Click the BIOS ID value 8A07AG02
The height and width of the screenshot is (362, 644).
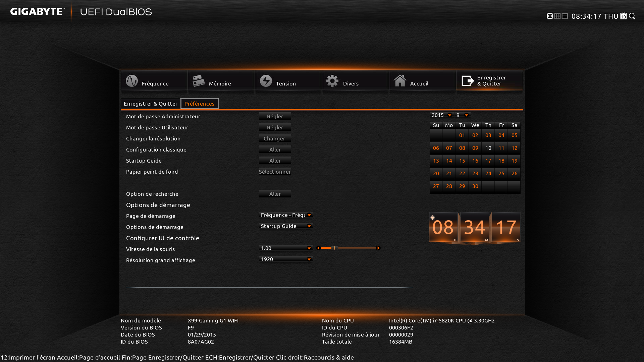tap(201, 342)
